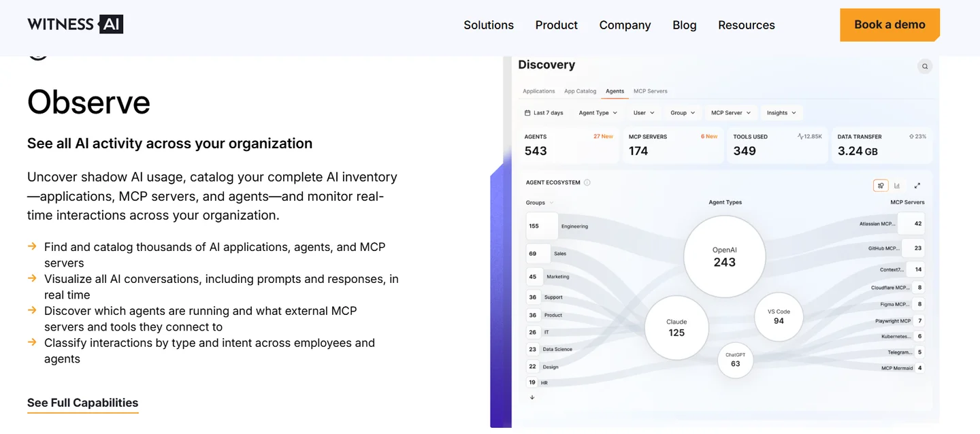Switch to the App Catalog tab

(580, 91)
